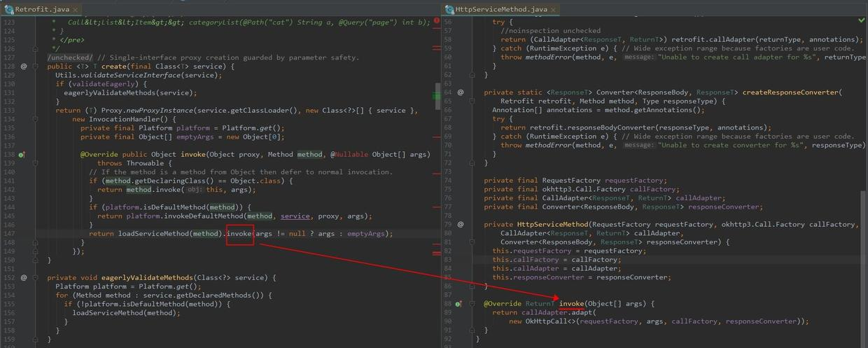Image resolution: width=868 pixels, height=348 pixels.
Task: Click the override gutter icon at line 88
Action: (x=459, y=304)
